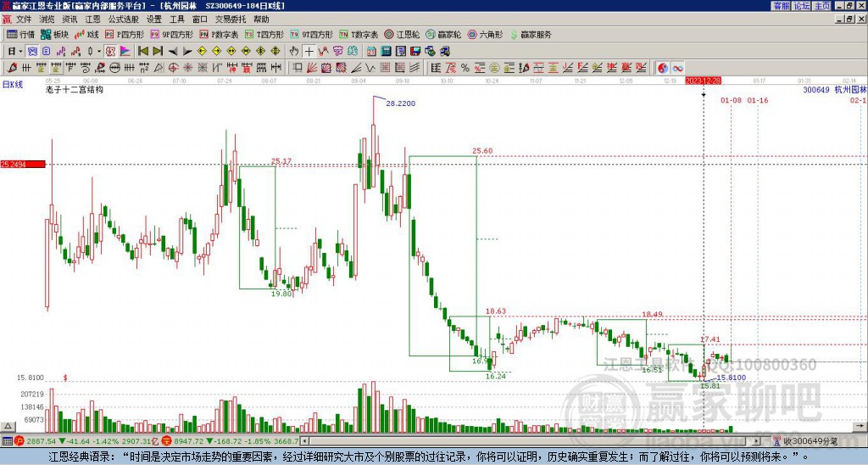868x465 pixels.
Task: Open the 江恩 menu
Action: click(92, 20)
